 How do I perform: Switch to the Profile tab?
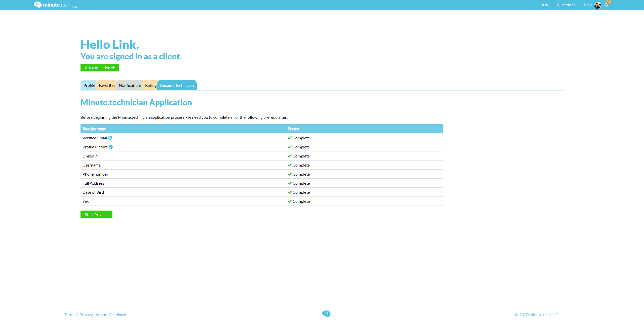tap(89, 86)
